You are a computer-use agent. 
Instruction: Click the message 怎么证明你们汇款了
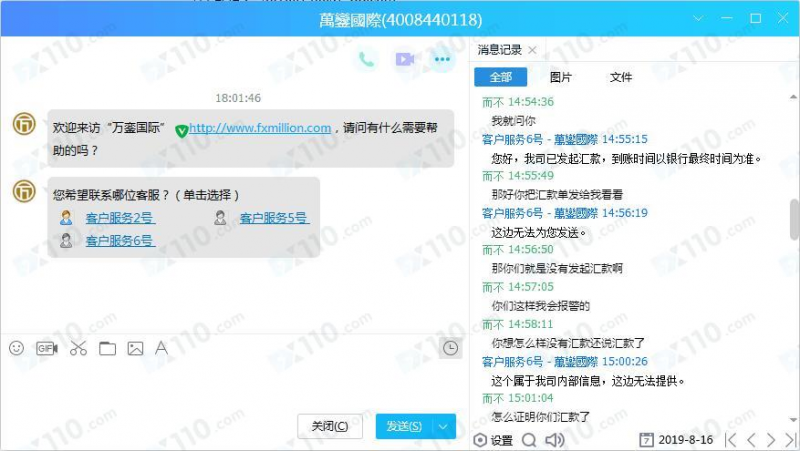tap(540, 417)
